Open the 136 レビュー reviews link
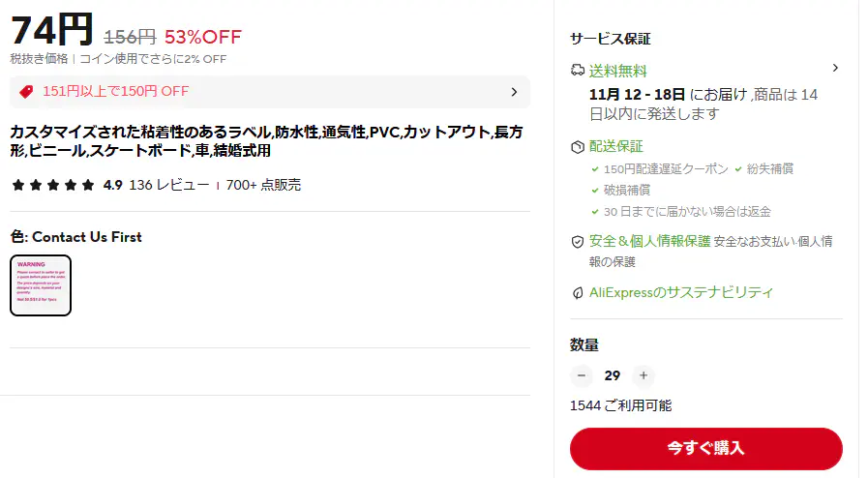Screen dimensions: 868x478 click(x=168, y=185)
